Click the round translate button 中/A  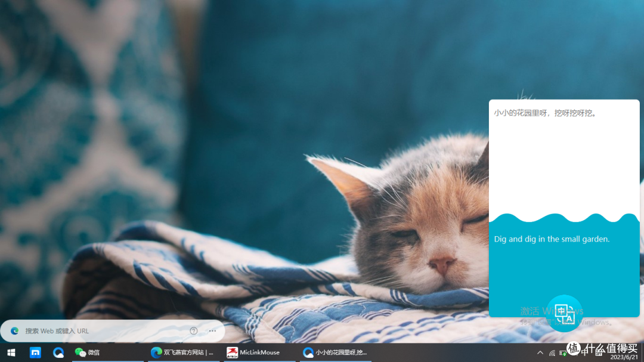click(x=564, y=314)
